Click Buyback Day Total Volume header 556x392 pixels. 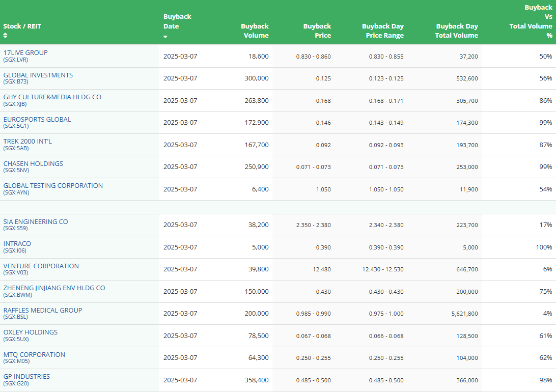click(x=456, y=31)
